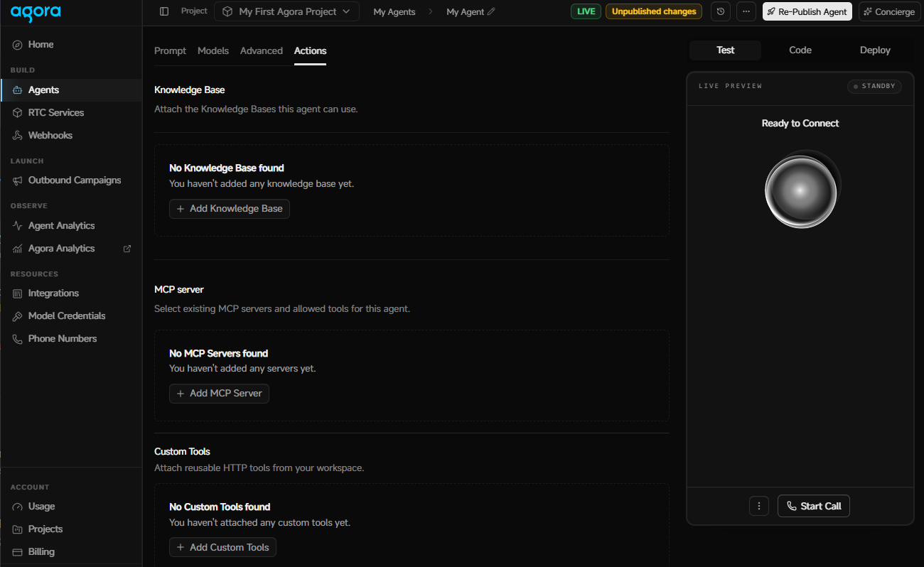Switch to the Deploy tab
924x567 pixels.
point(875,50)
